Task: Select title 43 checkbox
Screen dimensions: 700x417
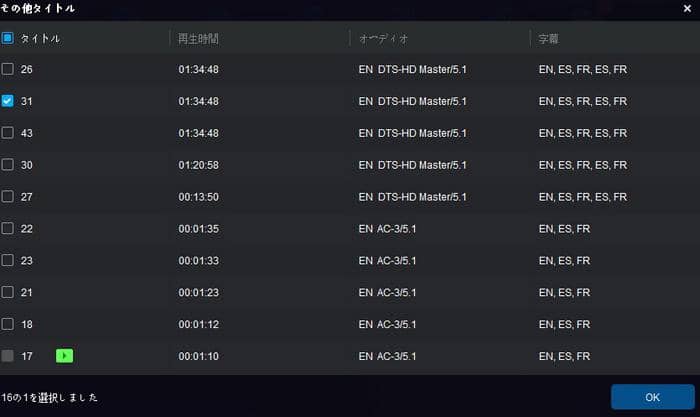Action: (x=8, y=133)
